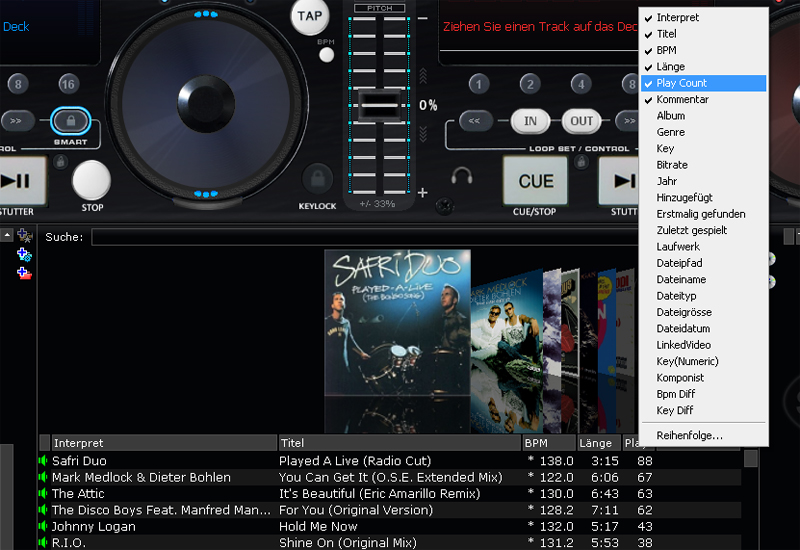Collapse the folder panel with small up arrow
The image size is (800, 550).
coord(7,235)
